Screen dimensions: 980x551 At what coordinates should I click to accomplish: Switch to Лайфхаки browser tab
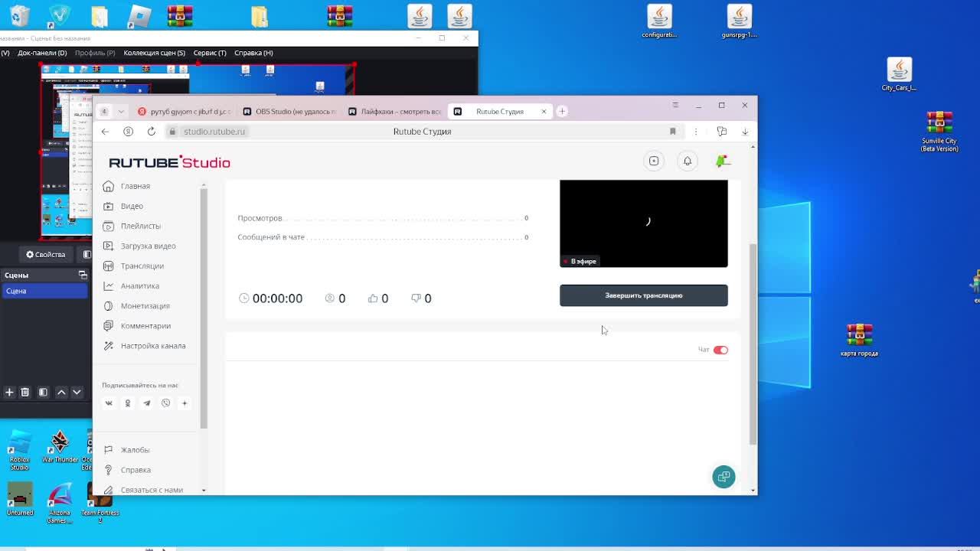(395, 112)
